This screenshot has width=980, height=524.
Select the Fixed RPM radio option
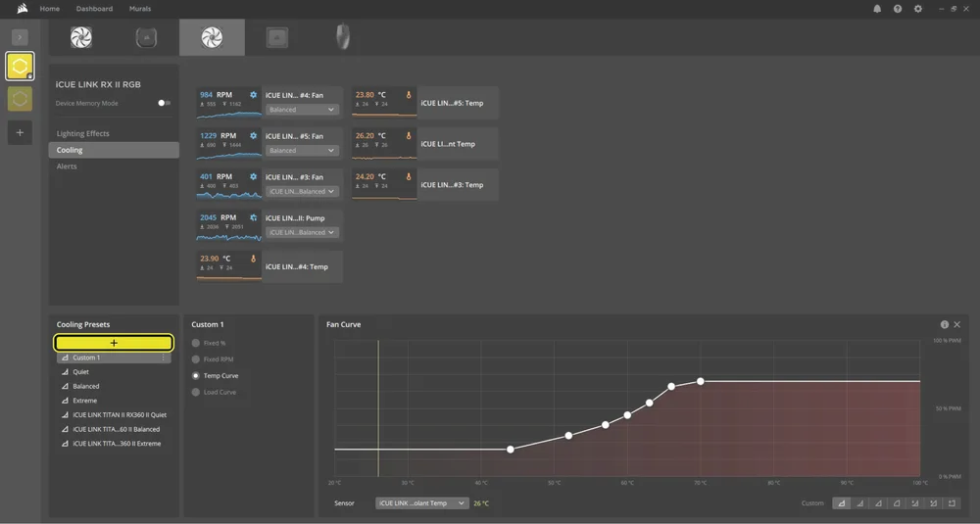coord(196,359)
